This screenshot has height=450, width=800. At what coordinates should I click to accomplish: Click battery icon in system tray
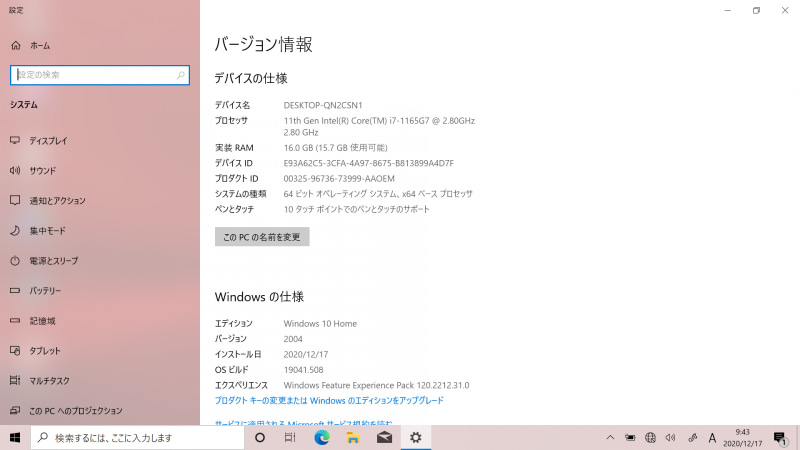pyautogui.click(x=630, y=438)
